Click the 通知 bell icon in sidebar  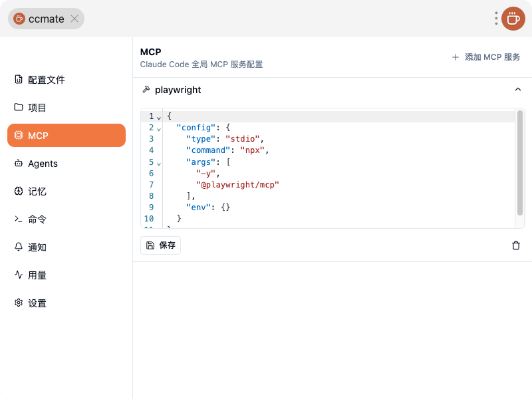click(x=19, y=247)
